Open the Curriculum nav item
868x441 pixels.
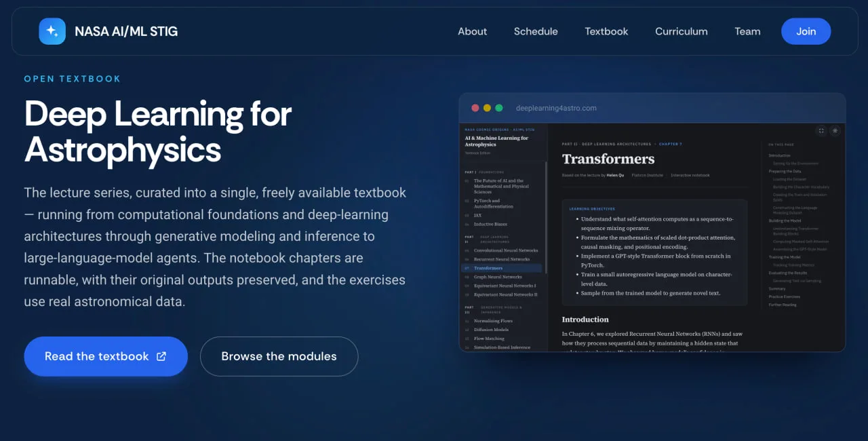pyautogui.click(x=681, y=31)
